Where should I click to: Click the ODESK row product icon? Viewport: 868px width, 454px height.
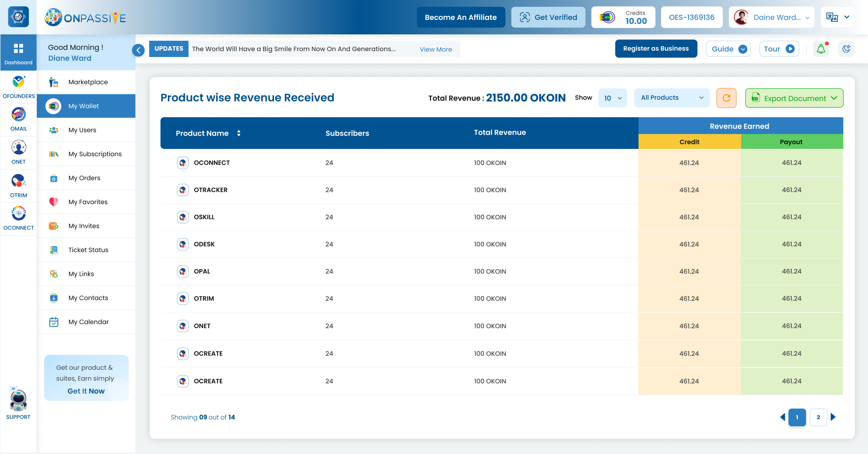pos(183,244)
